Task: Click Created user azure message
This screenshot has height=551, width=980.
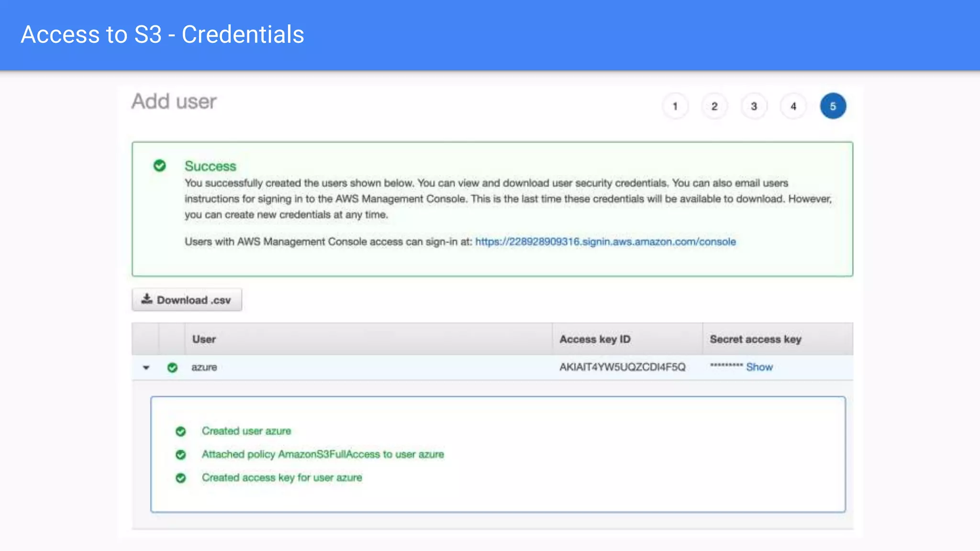Action: click(246, 431)
